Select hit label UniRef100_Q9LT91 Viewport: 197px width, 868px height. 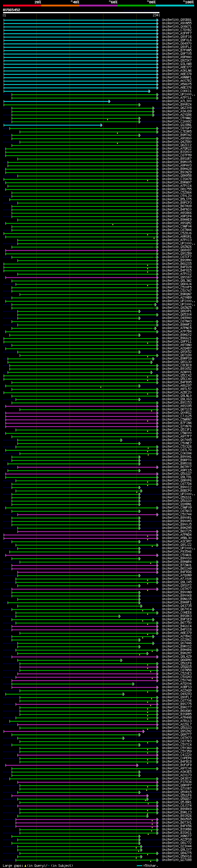(x=177, y=477)
